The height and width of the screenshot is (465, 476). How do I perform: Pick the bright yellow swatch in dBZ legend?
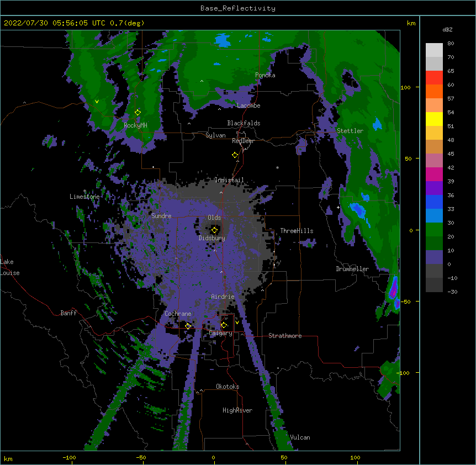(434, 119)
